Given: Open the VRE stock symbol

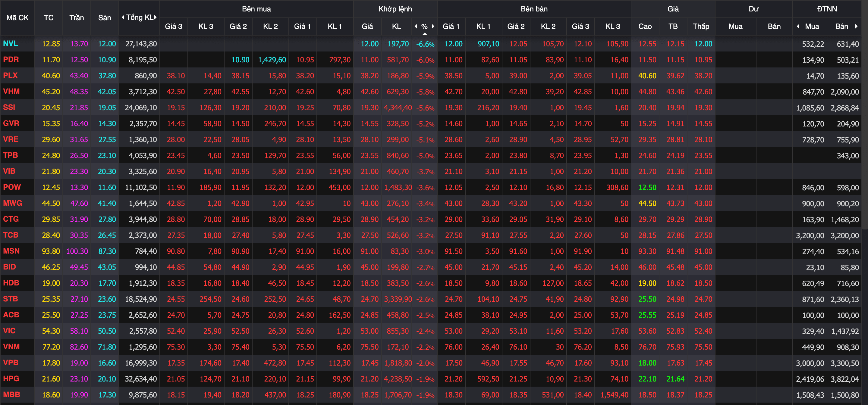Looking at the screenshot, I should 11,139.
